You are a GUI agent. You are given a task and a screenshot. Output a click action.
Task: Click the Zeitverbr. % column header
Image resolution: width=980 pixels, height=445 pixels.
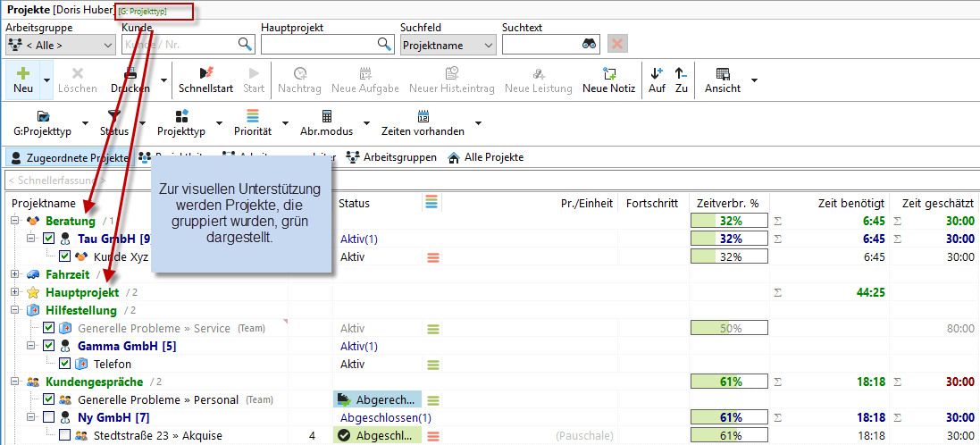[727, 203]
